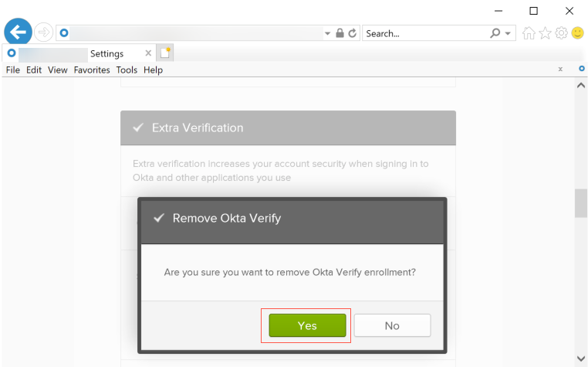Open the Tools gear icon
This screenshot has height=367, width=588.
[x=561, y=33]
